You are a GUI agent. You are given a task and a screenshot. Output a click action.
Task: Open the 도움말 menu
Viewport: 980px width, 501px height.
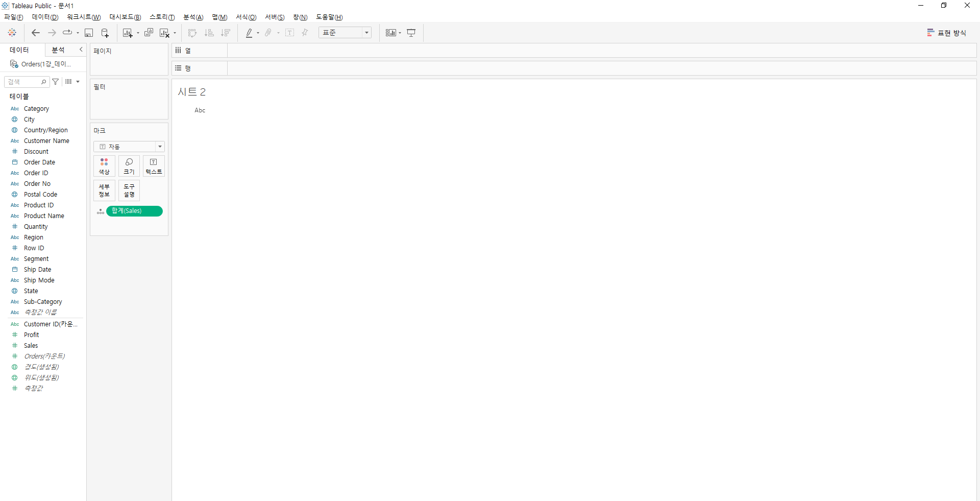pos(329,17)
